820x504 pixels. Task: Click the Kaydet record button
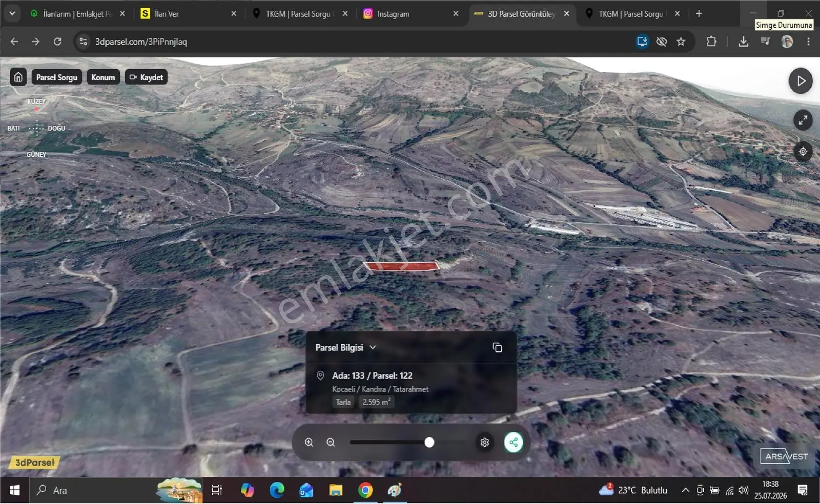[146, 77]
